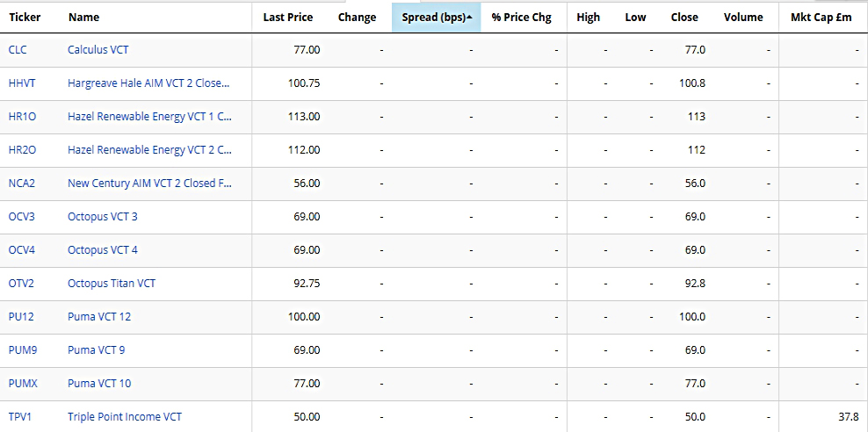Sort by the High column header
The image size is (868, 432).
click(588, 18)
